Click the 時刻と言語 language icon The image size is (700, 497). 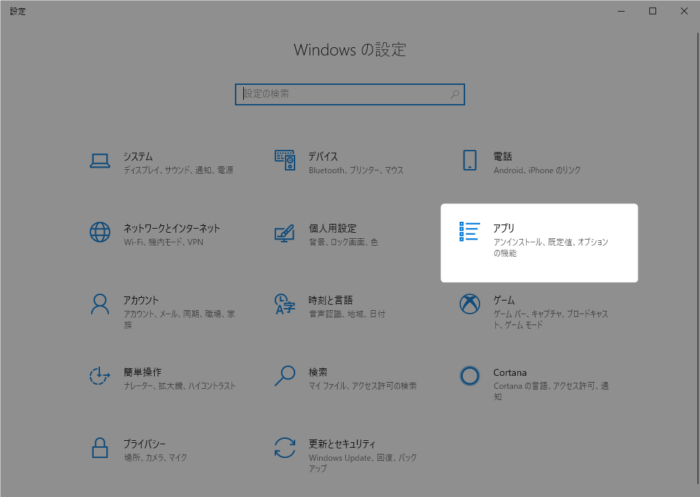(285, 304)
